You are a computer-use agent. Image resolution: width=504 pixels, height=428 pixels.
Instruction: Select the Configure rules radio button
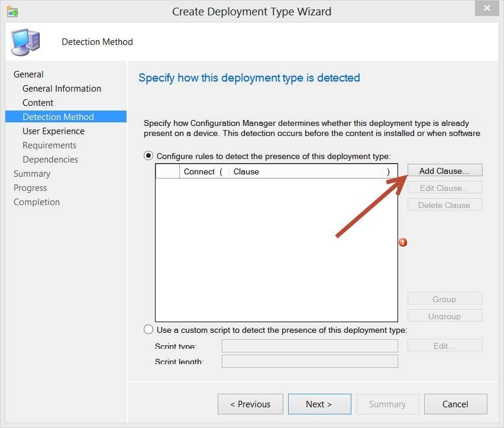(147, 156)
